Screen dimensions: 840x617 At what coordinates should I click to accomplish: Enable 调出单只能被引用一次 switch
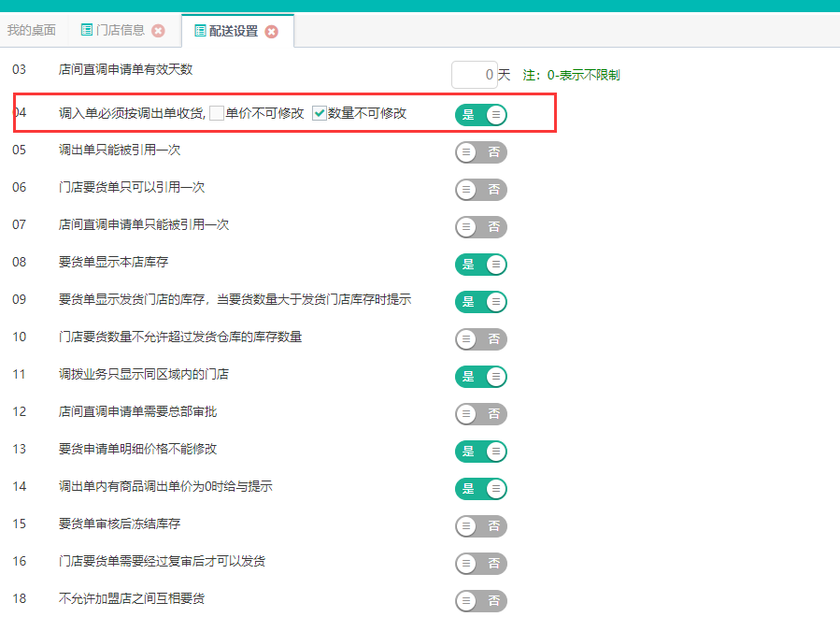481,152
